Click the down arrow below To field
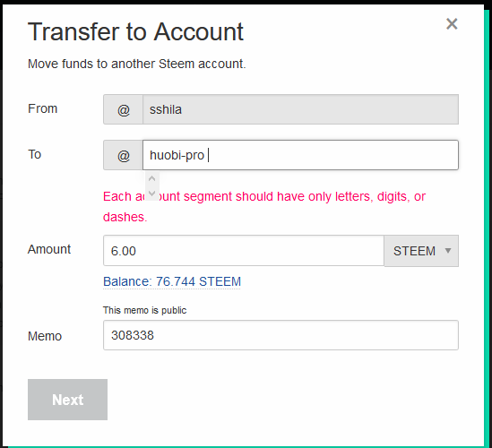492x448 pixels. point(151,193)
